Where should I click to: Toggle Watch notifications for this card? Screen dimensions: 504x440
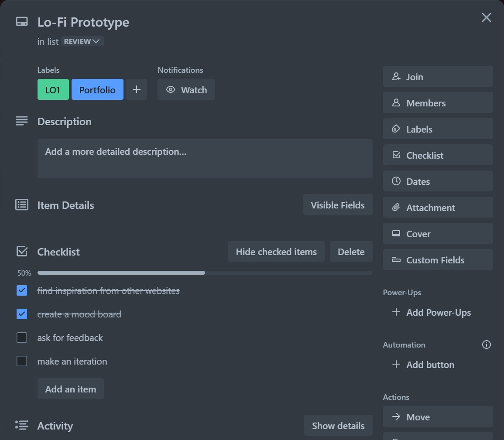click(x=186, y=90)
